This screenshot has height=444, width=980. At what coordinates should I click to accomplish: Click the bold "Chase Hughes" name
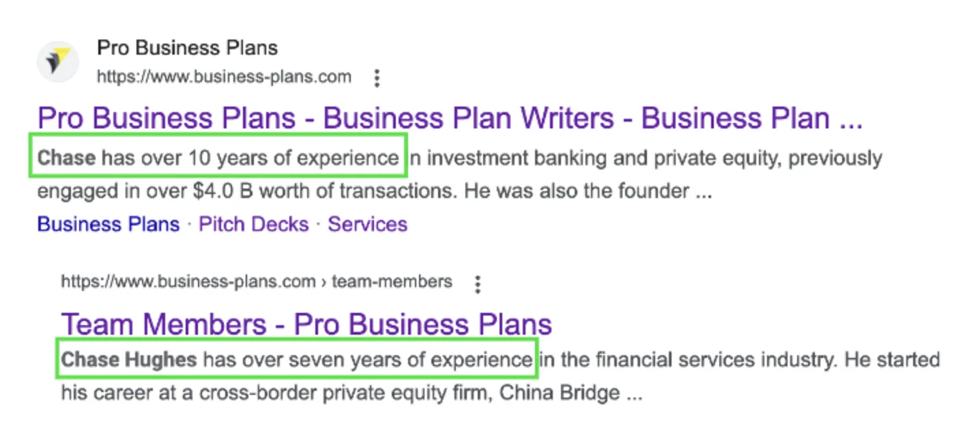129,360
